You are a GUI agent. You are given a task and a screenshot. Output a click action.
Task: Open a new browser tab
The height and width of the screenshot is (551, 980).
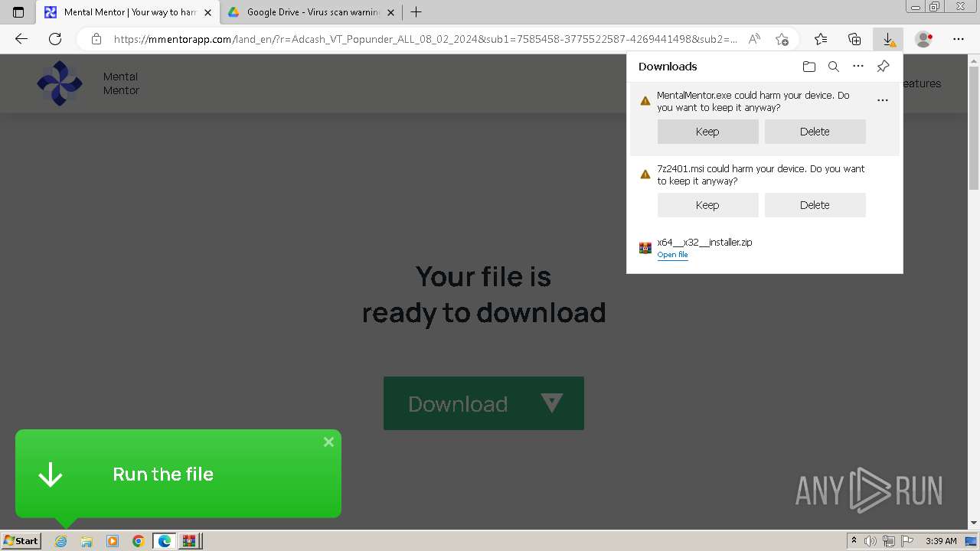pyautogui.click(x=416, y=12)
